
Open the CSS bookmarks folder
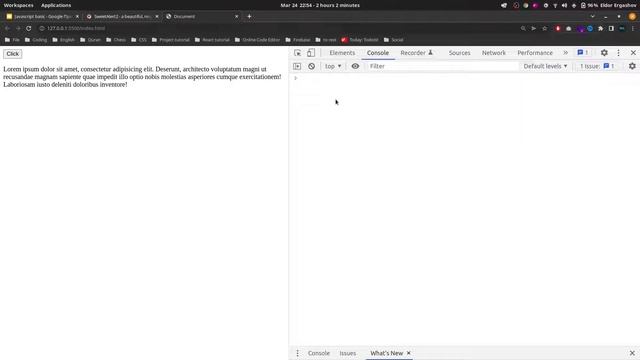click(139, 40)
